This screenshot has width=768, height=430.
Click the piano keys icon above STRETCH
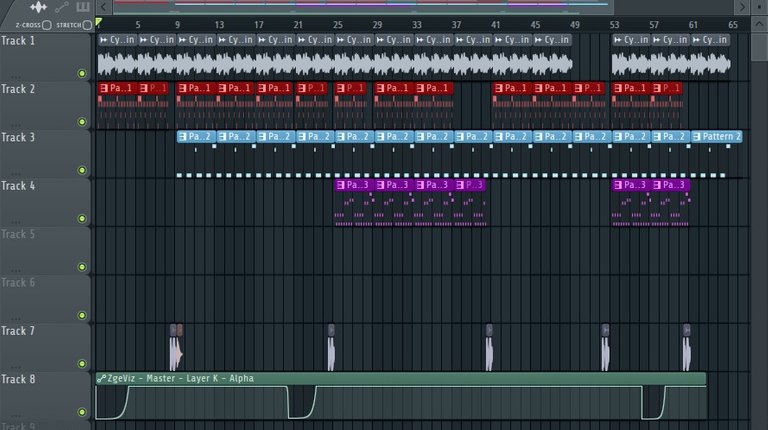point(83,6)
